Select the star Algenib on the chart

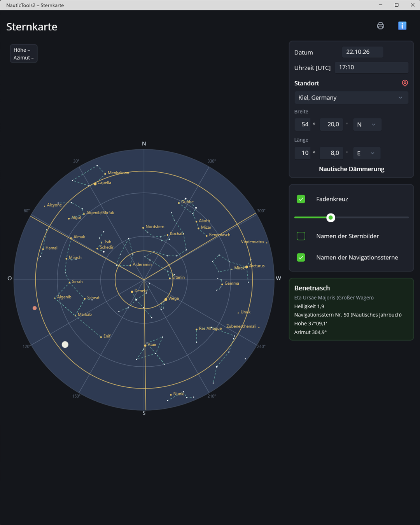coord(55,298)
